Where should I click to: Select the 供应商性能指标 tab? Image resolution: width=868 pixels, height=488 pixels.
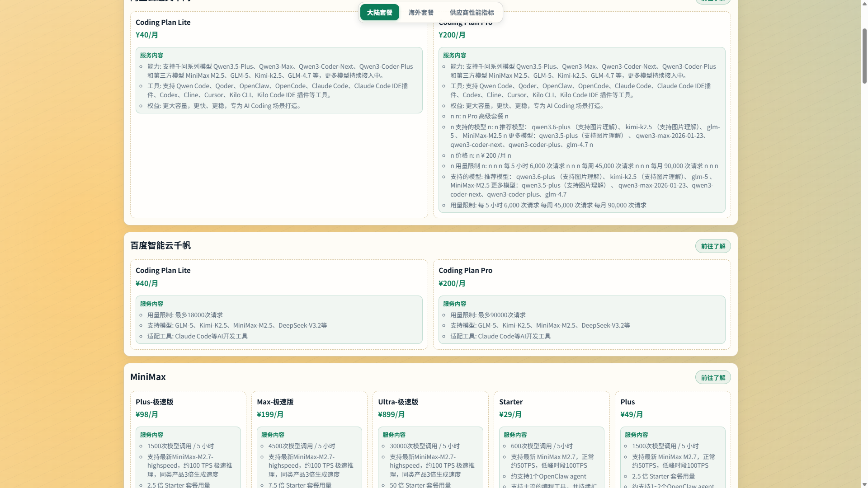point(472,13)
